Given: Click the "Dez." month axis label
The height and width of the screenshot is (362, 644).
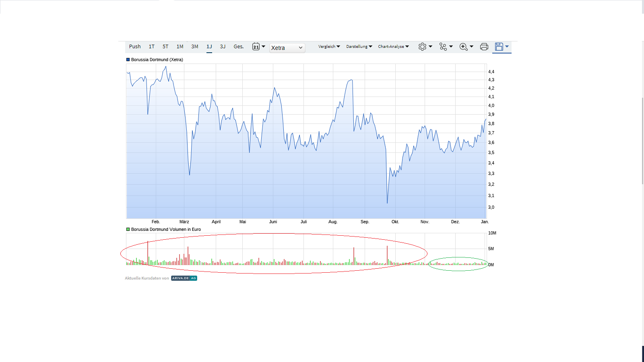Looking at the screenshot, I should [x=455, y=222].
